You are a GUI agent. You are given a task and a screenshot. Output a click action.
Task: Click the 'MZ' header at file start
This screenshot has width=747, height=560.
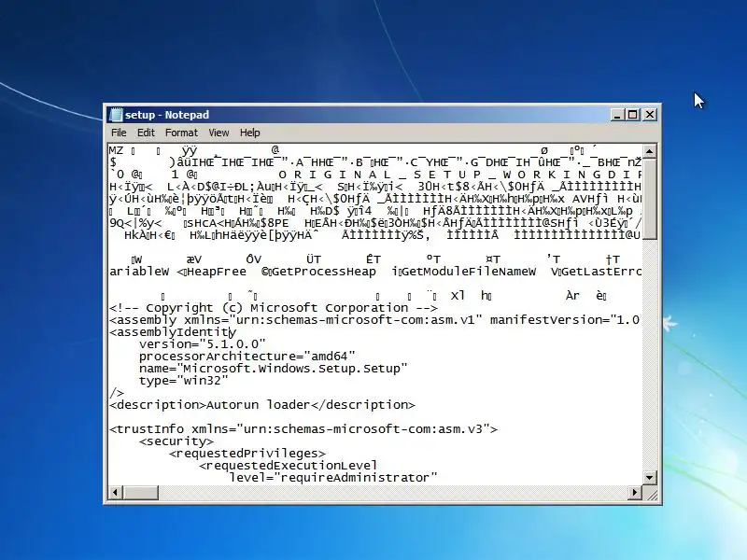[x=116, y=150]
